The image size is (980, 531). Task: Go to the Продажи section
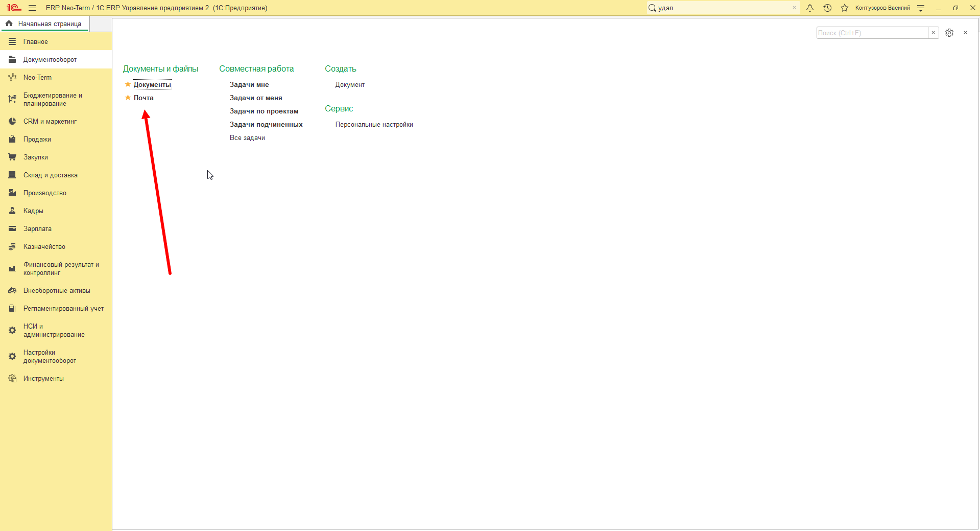pyautogui.click(x=56, y=139)
